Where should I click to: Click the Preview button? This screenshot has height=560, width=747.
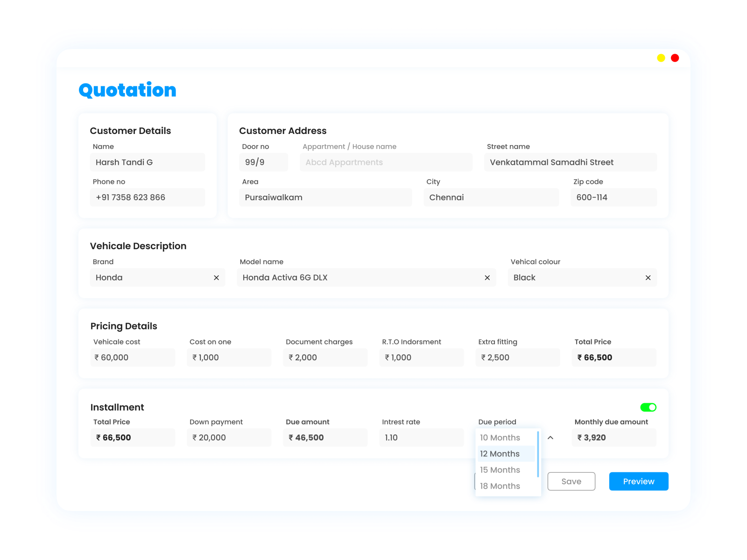coord(638,481)
